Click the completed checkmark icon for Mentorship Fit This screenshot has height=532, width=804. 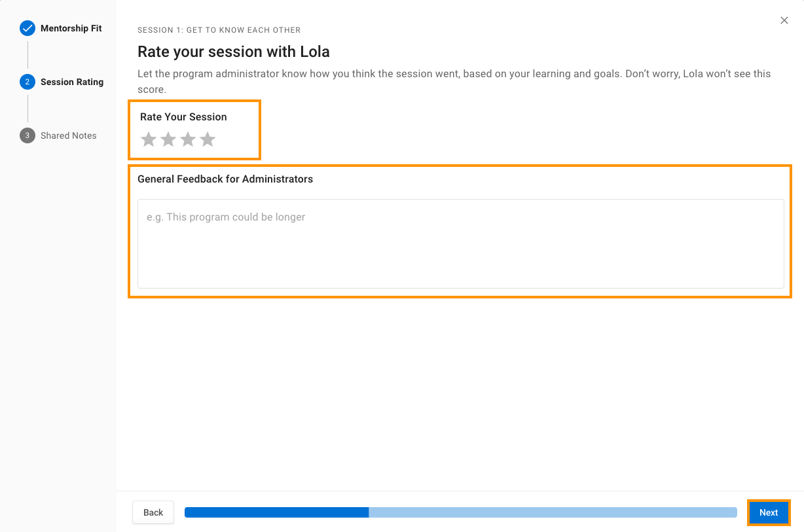(x=27, y=28)
